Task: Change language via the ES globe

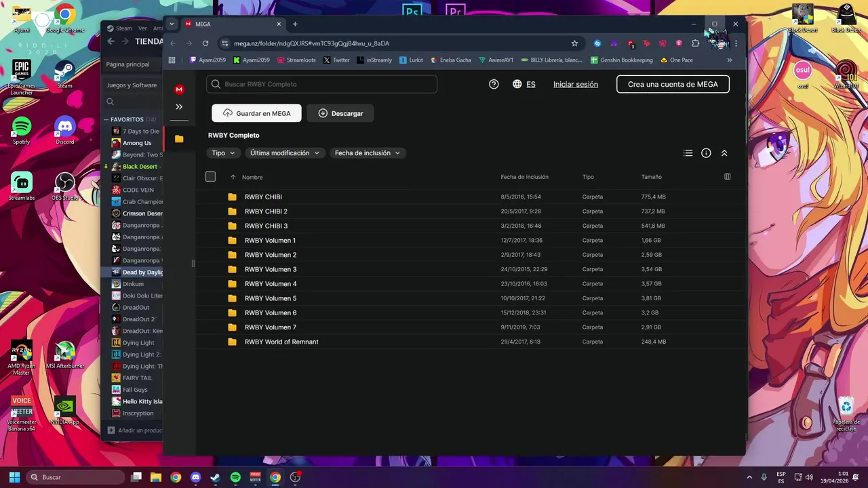Action: pos(524,84)
